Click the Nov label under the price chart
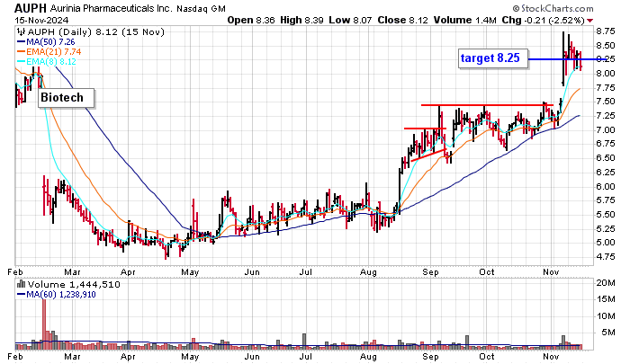The width and height of the screenshot is (630, 364). click(x=551, y=272)
